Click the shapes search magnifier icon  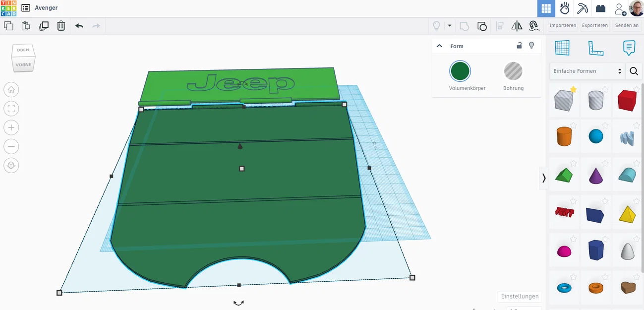click(x=634, y=71)
